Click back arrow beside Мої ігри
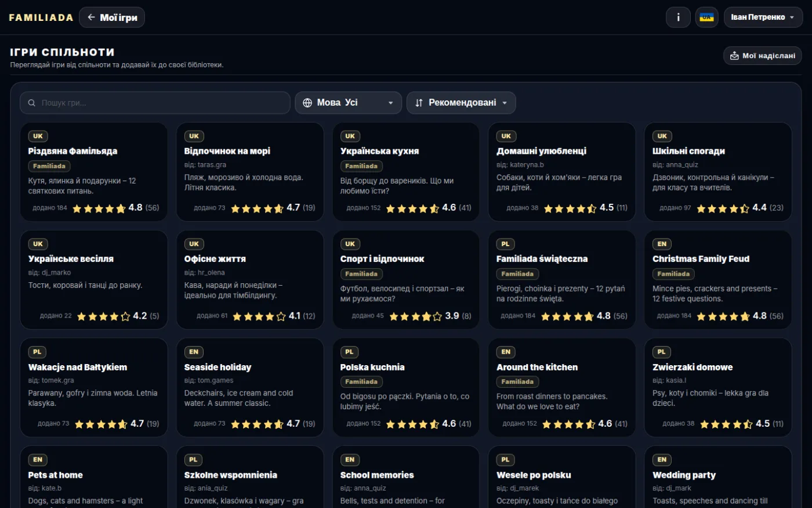Image resolution: width=812 pixels, height=508 pixels. pyautogui.click(x=91, y=17)
